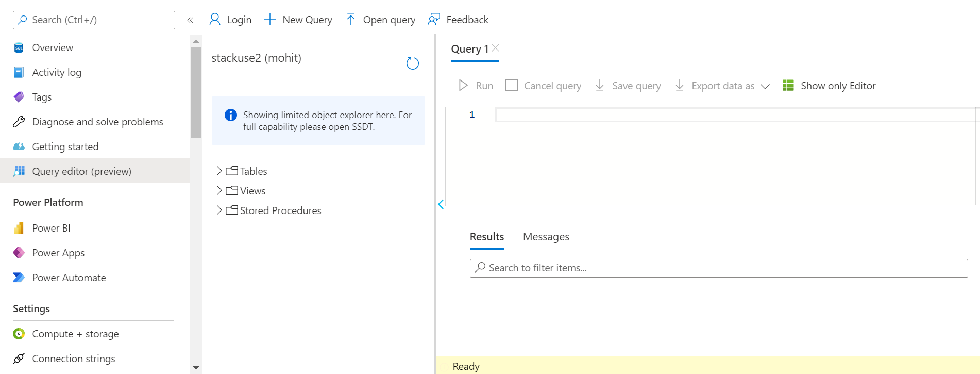
Task: Click the Ready status bar text
Action: tap(466, 366)
